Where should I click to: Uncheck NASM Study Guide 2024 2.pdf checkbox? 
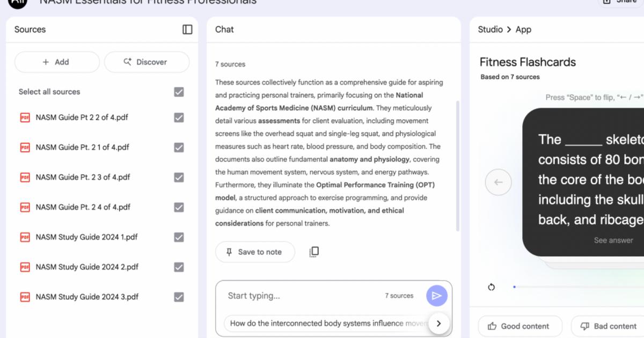(179, 267)
